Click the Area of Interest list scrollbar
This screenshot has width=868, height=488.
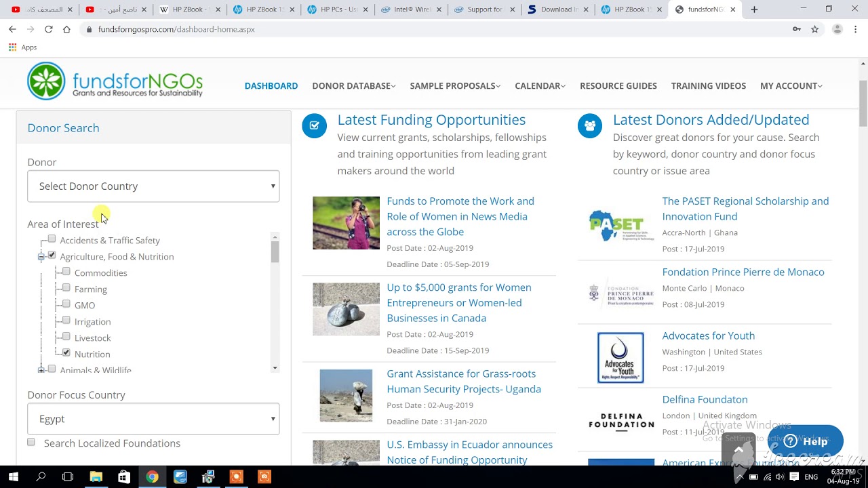[275, 252]
